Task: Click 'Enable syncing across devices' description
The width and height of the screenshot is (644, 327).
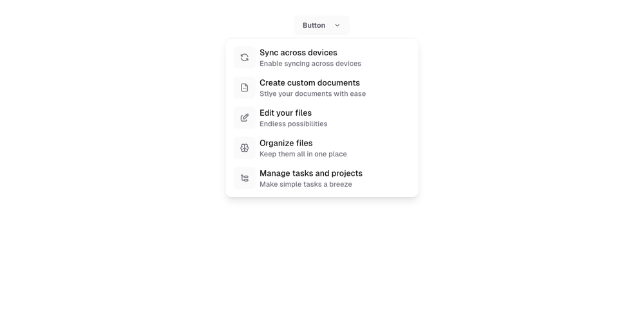Action: click(310, 64)
